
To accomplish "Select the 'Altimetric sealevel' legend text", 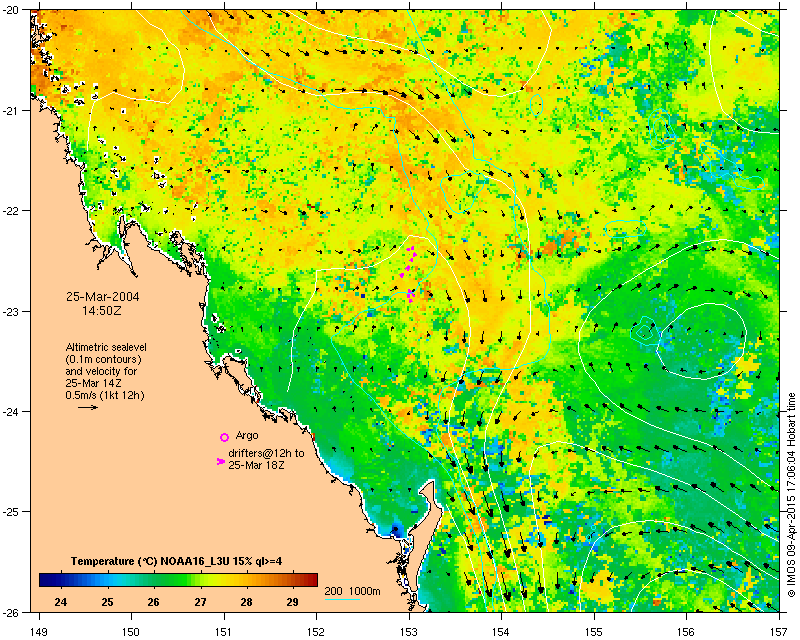I will pyautogui.click(x=106, y=347).
